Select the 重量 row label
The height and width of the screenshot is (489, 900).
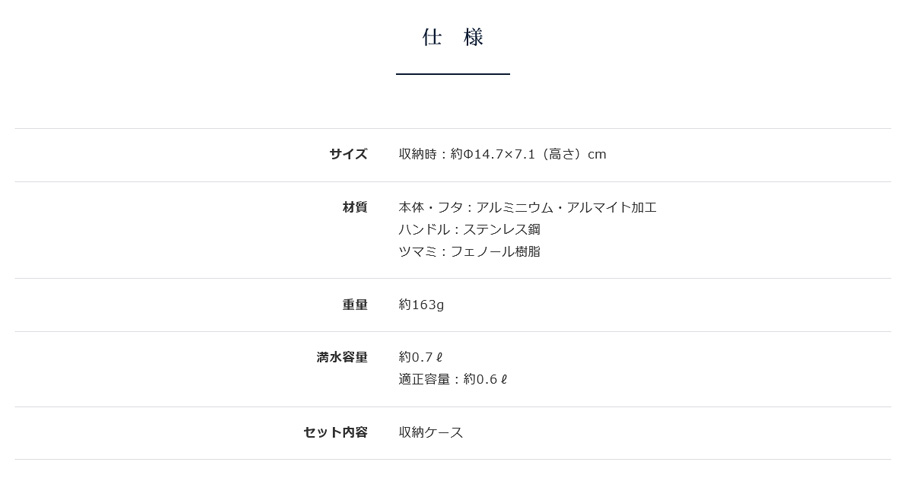coord(355,305)
